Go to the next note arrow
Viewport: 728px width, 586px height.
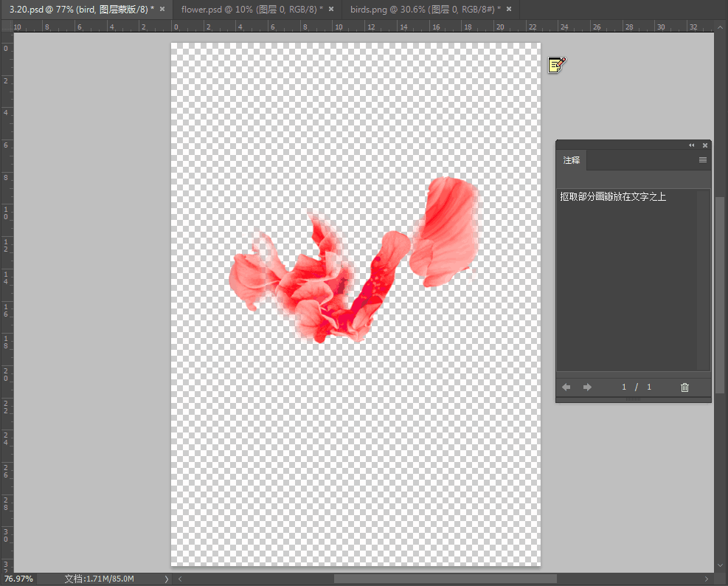(x=587, y=387)
